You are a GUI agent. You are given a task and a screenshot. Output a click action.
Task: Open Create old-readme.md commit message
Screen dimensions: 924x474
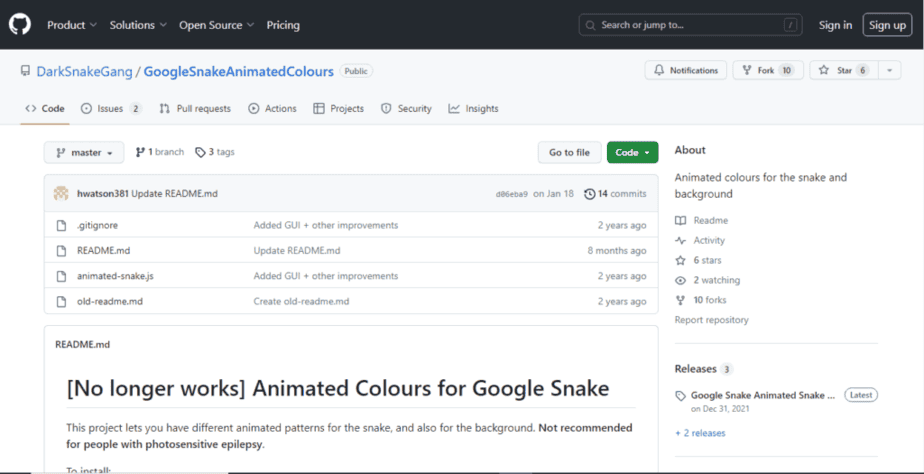tap(301, 301)
